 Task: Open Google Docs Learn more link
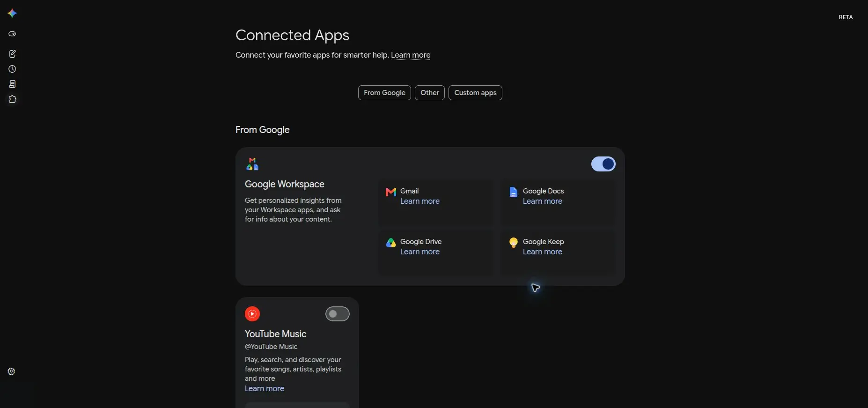coord(543,201)
